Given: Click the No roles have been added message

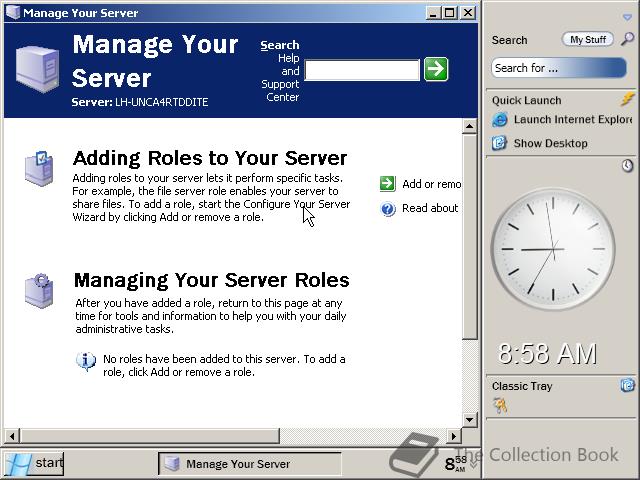Looking at the screenshot, I should [x=224, y=365].
